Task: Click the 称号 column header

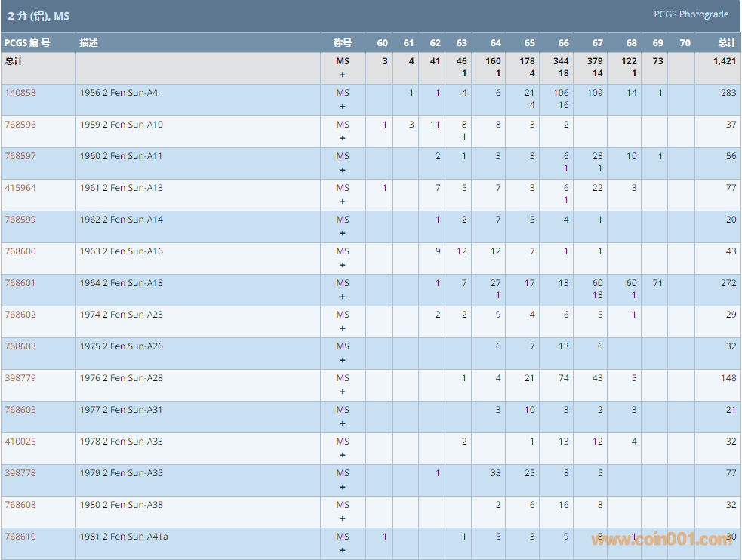Action: [x=343, y=43]
